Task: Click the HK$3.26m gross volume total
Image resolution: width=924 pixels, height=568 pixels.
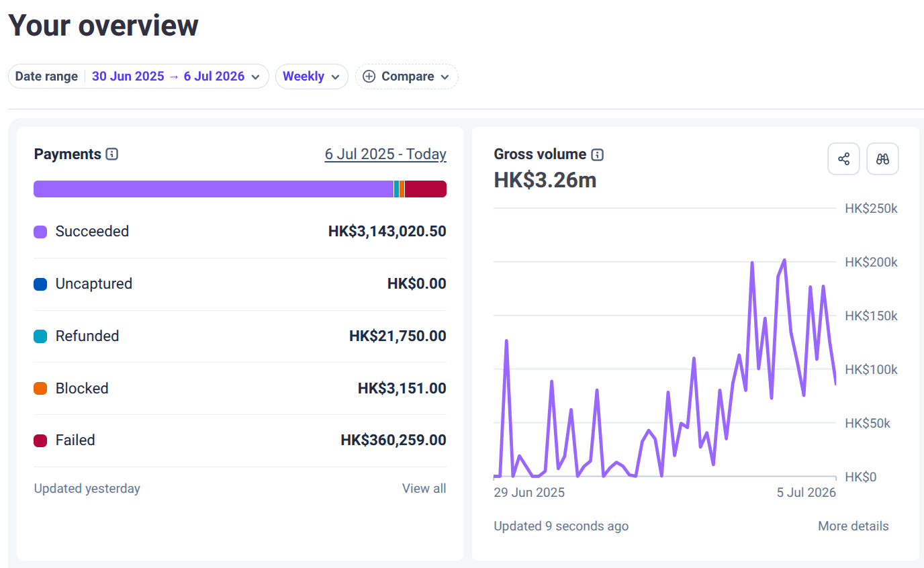Action: pyautogui.click(x=545, y=180)
